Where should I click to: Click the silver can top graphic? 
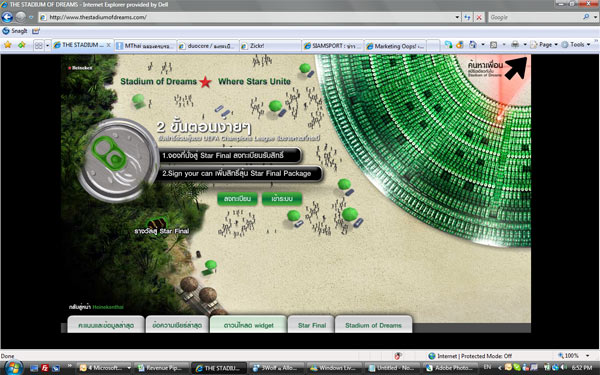[119, 160]
